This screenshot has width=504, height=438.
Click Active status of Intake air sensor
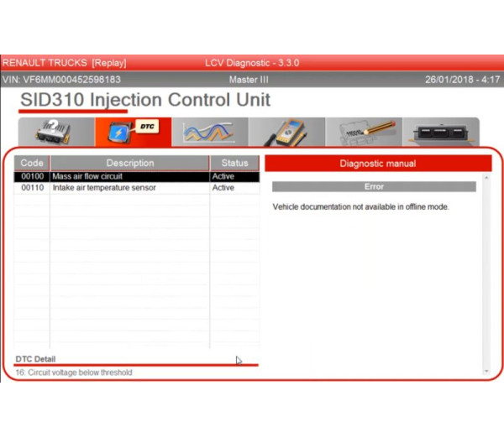point(223,189)
